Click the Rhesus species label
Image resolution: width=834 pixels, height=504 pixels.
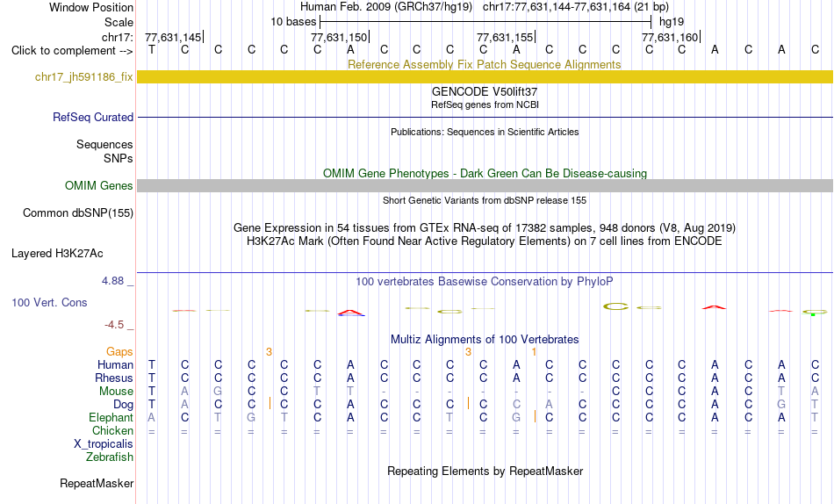114,378
